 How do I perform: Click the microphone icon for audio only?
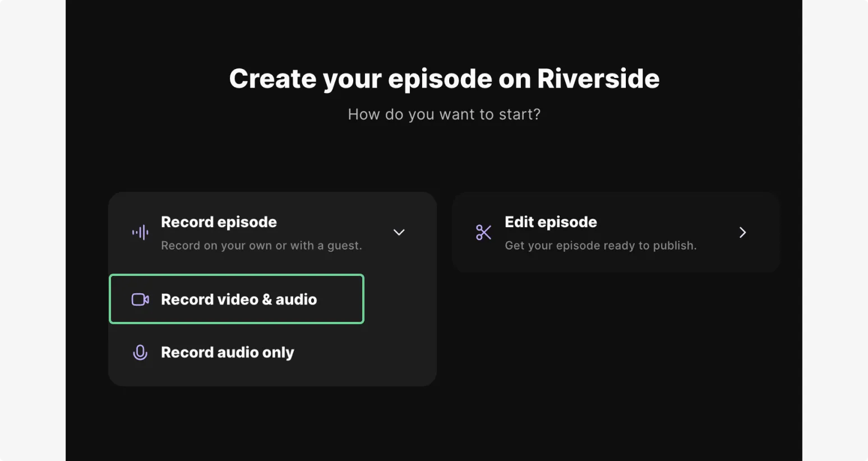pyautogui.click(x=140, y=352)
